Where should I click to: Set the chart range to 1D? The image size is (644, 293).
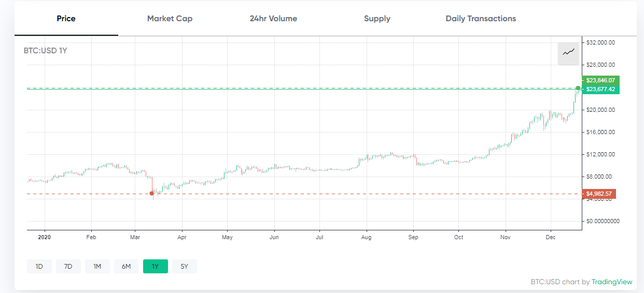(x=39, y=267)
